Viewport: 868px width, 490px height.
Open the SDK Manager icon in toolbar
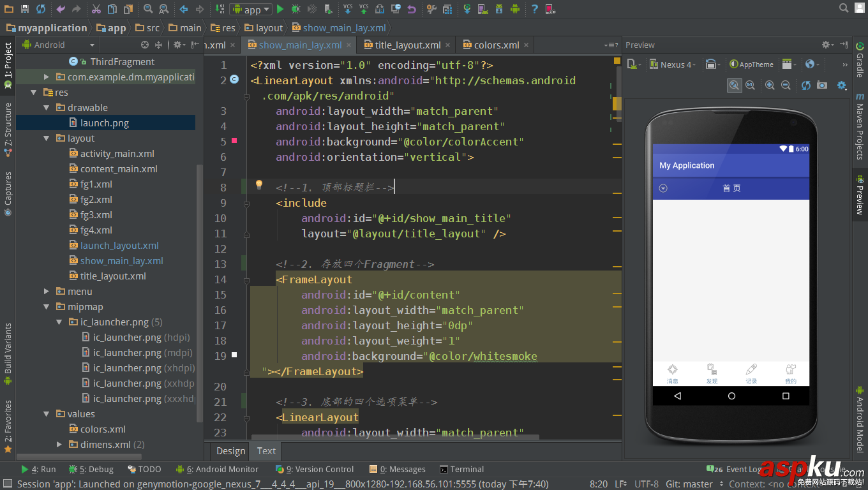click(498, 9)
